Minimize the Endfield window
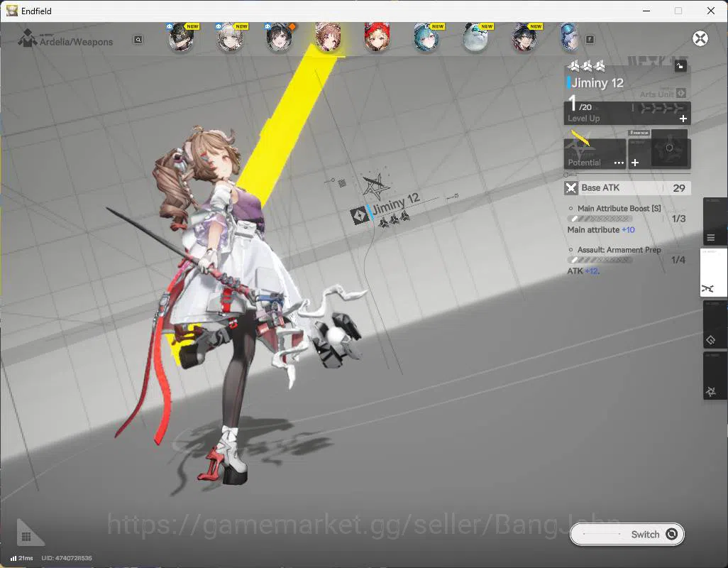The image size is (728, 568). click(646, 11)
